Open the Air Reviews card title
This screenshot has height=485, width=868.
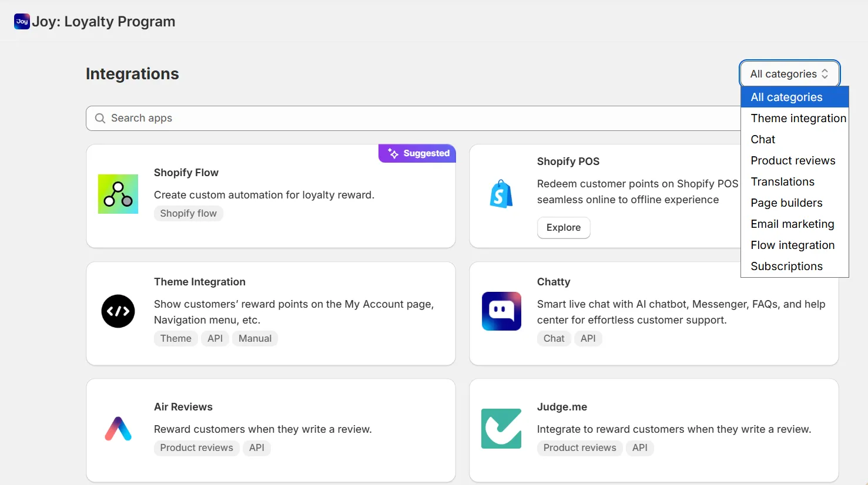click(183, 407)
